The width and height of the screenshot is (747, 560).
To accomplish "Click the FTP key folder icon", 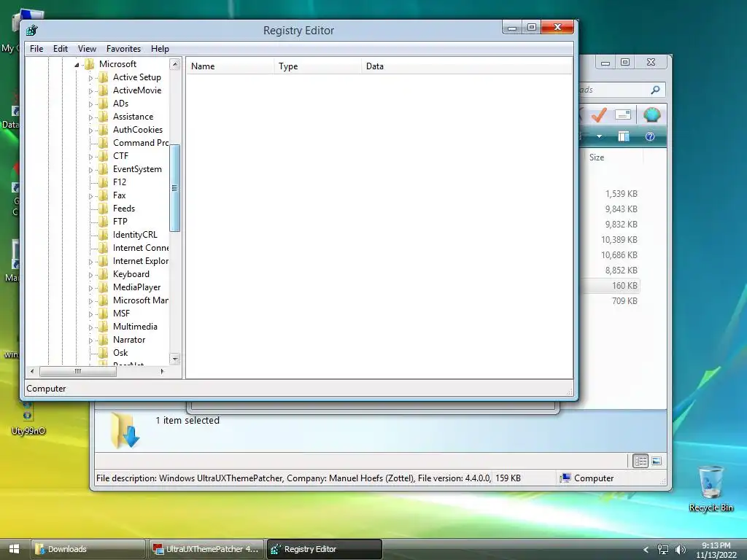I will pyautogui.click(x=104, y=222).
